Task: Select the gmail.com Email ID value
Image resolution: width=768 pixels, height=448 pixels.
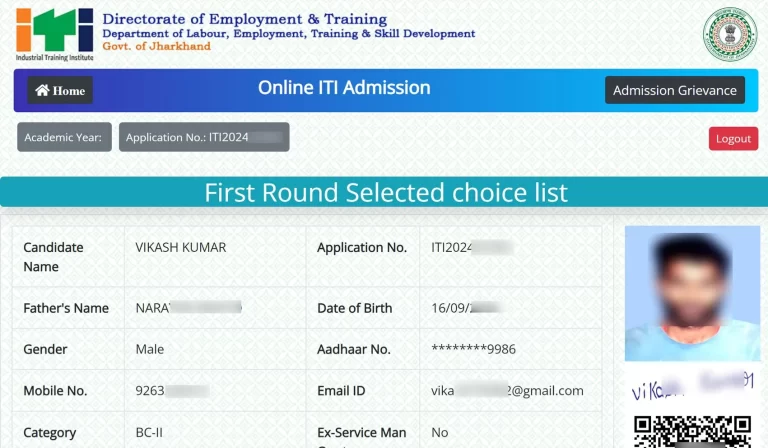Action: click(507, 391)
